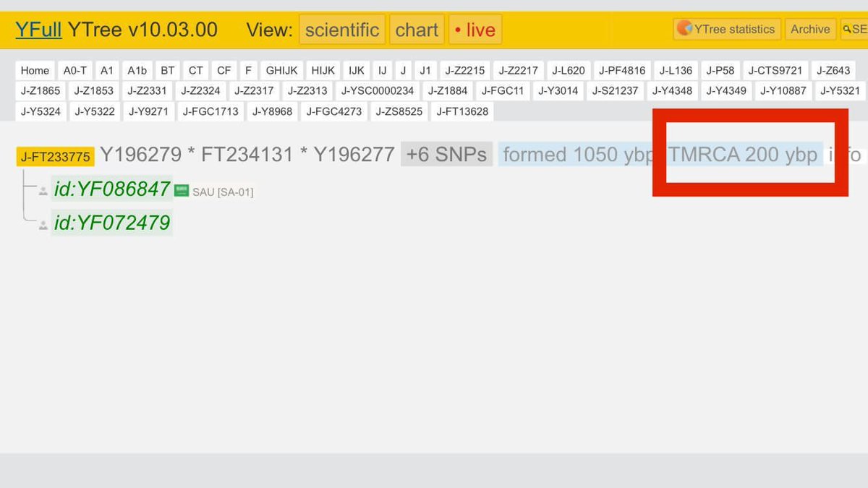Open J-FGC11 breadcrumb

(503, 90)
